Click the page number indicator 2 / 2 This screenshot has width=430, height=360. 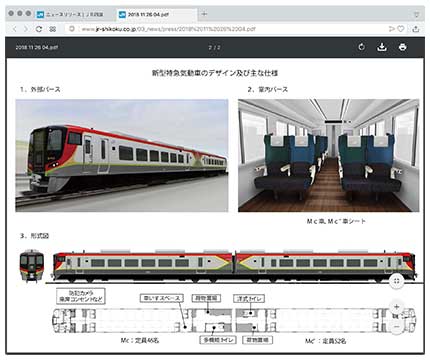(215, 47)
